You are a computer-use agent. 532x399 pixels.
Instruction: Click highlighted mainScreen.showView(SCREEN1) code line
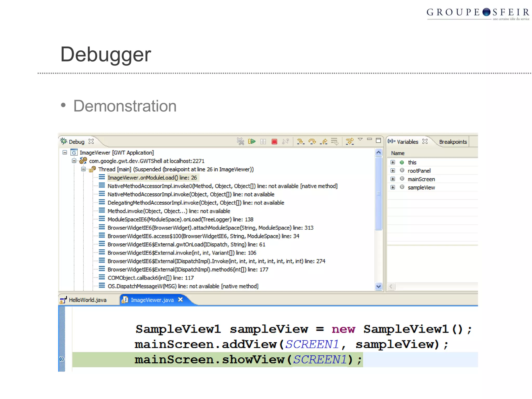248,360
